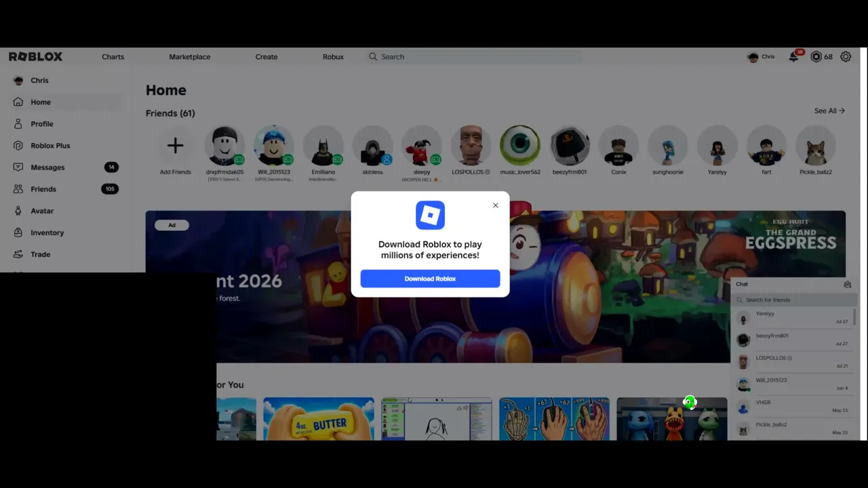The image size is (868, 488).
Task: Open friend sleepy's avatar
Action: 422,145
